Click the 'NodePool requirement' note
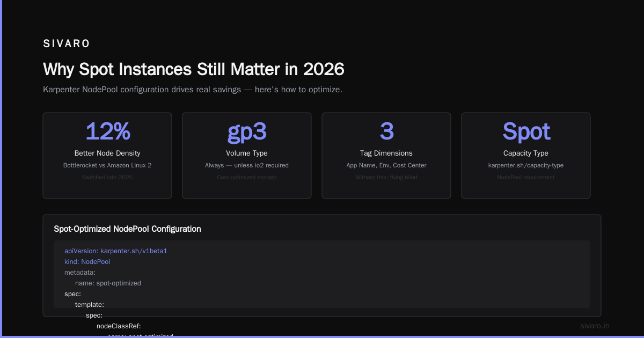 point(526,177)
